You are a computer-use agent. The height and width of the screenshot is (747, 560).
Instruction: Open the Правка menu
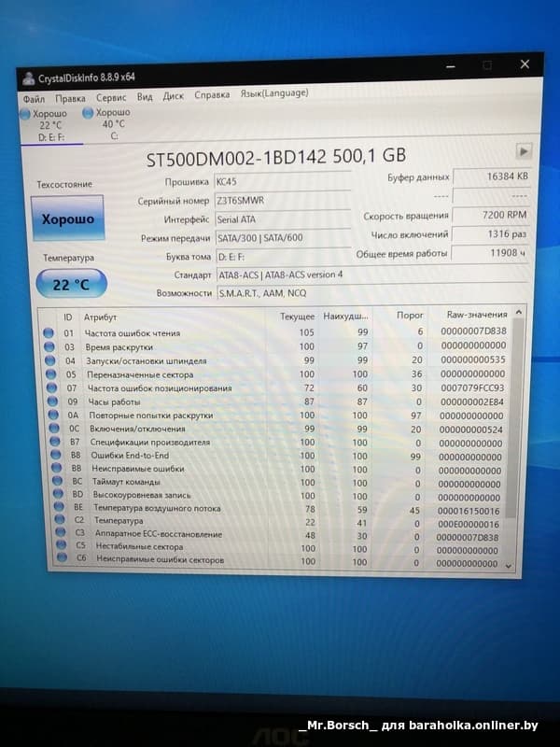70,98
